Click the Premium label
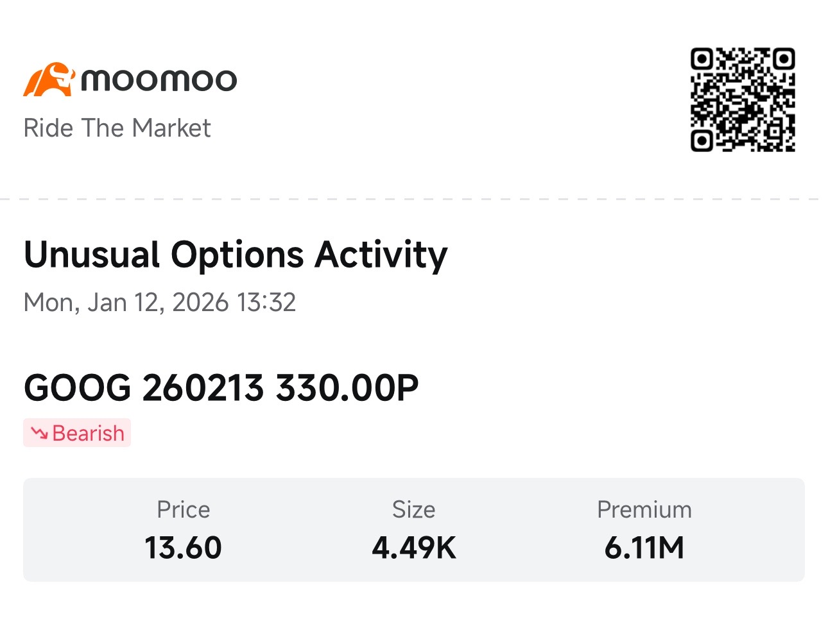Screen dimensions: 828x644 [x=644, y=510]
